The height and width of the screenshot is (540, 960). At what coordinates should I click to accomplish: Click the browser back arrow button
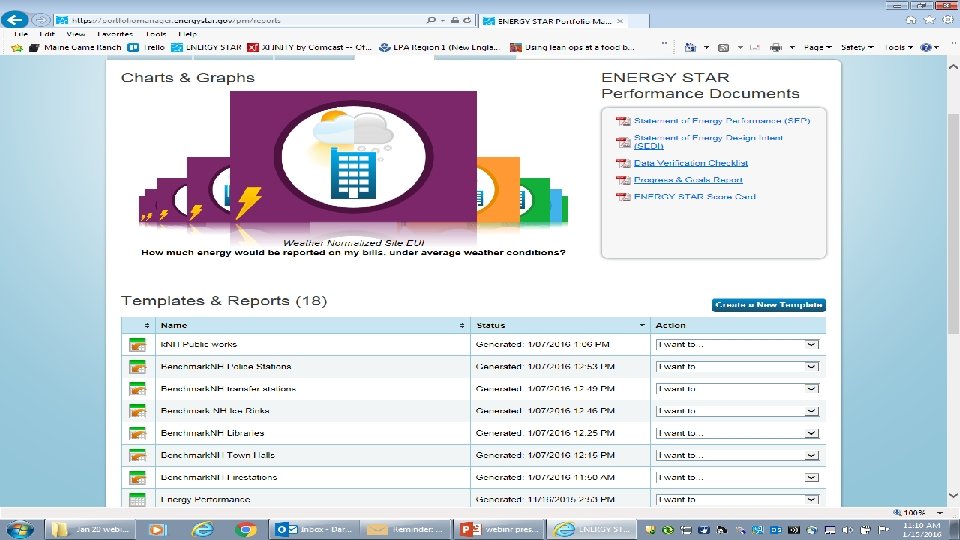[x=15, y=20]
